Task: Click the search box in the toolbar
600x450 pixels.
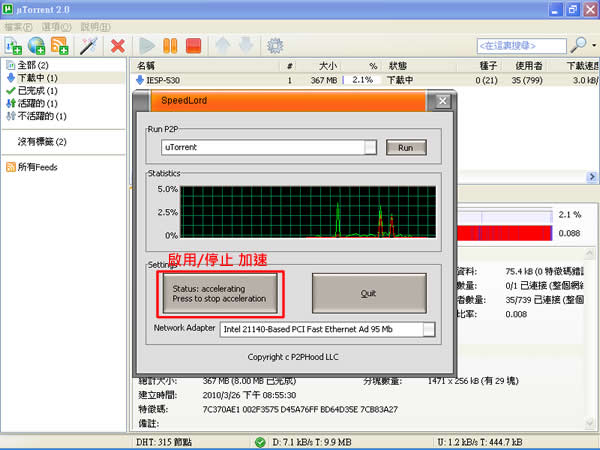Action: pyautogui.click(x=522, y=46)
